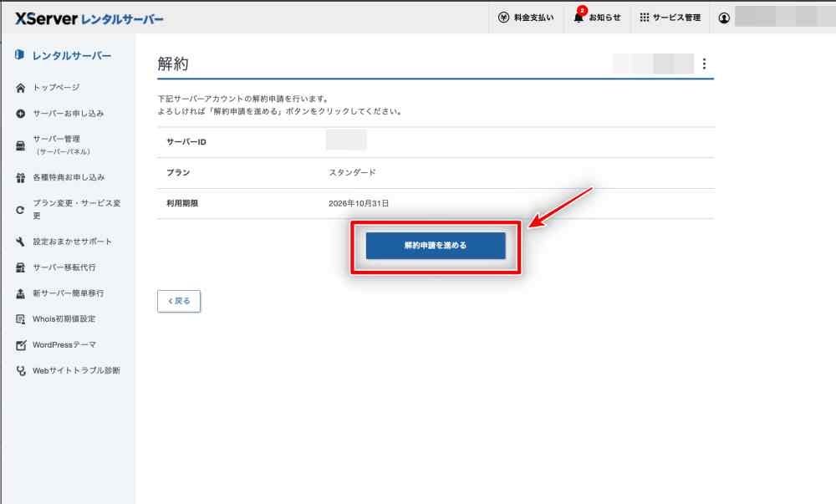Click the stethoscope icon for Webサイトトラブル診断
The height and width of the screenshot is (504, 836).
pos(21,371)
